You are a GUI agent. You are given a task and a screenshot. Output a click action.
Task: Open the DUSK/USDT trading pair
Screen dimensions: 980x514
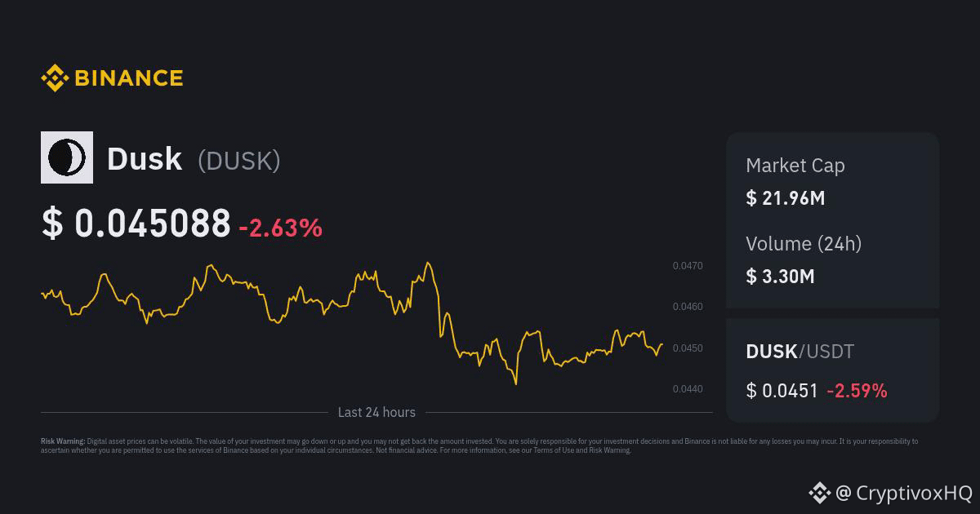click(800, 352)
